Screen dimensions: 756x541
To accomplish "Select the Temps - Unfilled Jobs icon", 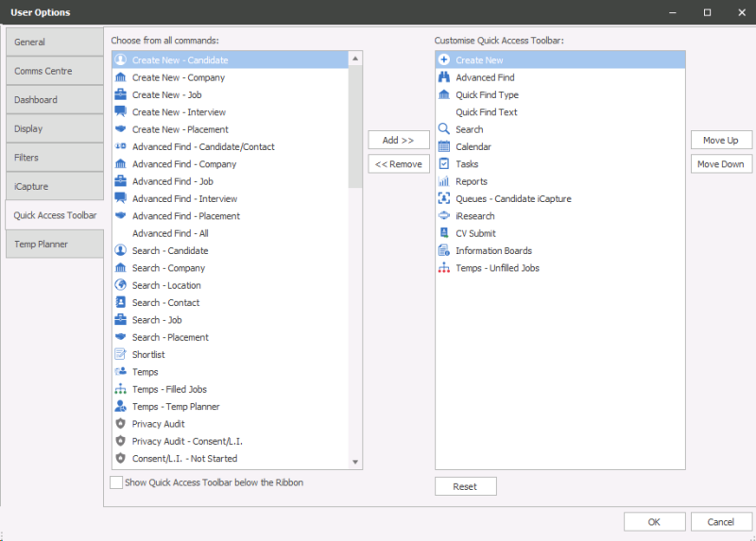I will pos(444,268).
